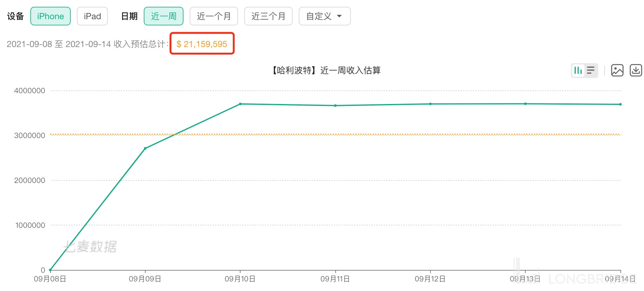Select the 近一周 date range
This screenshot has height=291, width=644.
(164, 16)
